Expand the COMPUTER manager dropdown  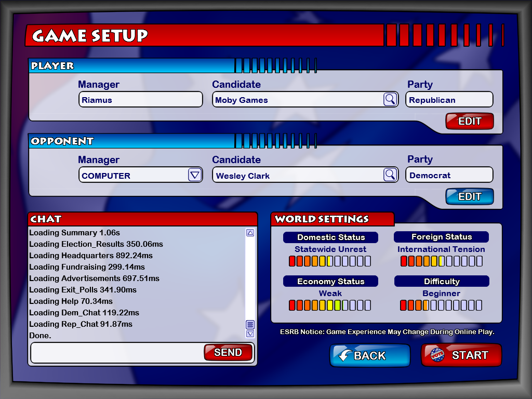196,175
